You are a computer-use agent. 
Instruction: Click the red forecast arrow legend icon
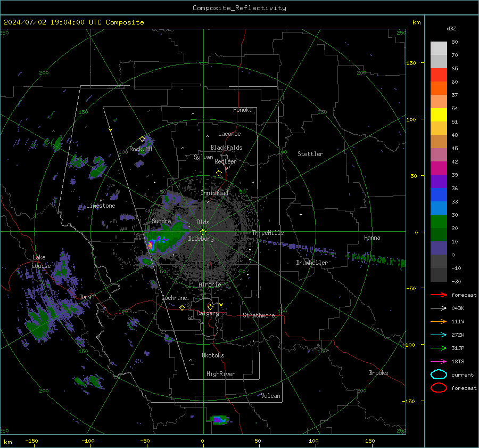coord(439,295)
